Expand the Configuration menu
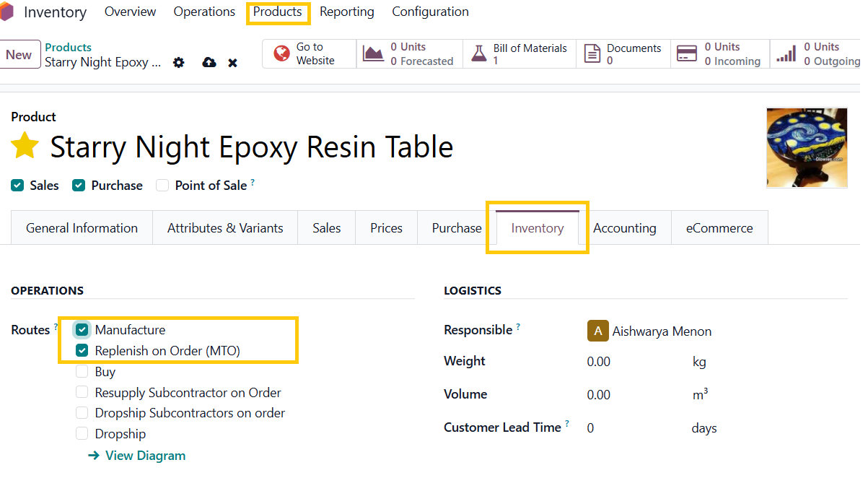868x478 pixels. 430,12
